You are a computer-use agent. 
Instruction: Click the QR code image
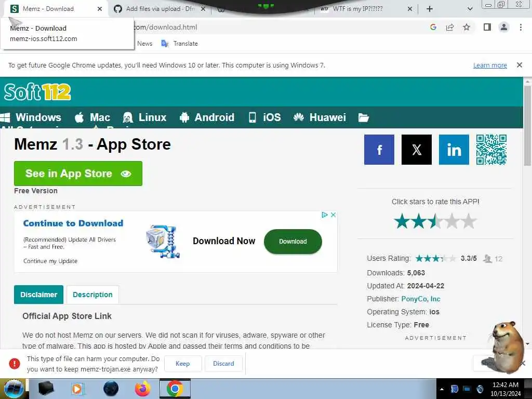point(491,150)
